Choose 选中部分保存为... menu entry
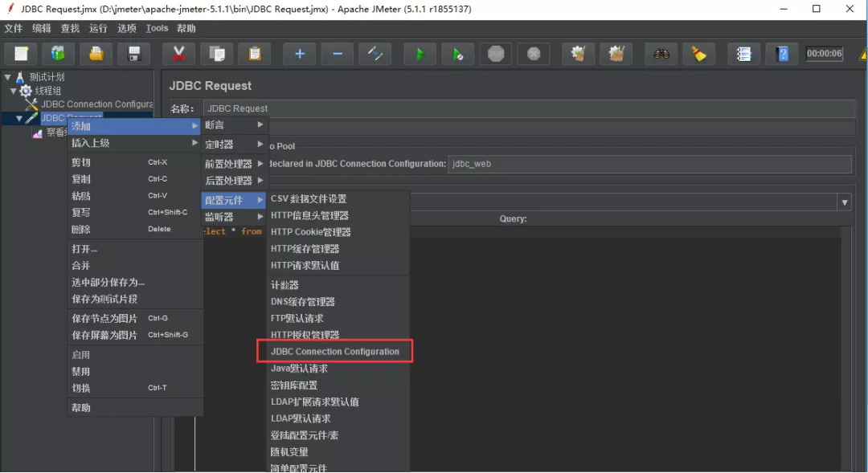Screen dimensions: 868x473 (x=134, y=282)
